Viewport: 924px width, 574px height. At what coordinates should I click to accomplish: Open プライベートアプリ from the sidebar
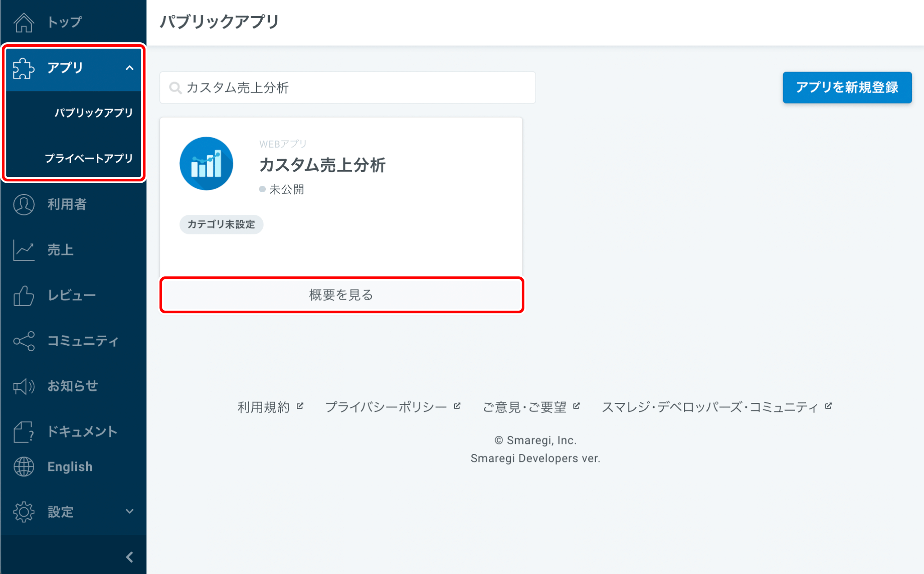(x=89, y=158)
